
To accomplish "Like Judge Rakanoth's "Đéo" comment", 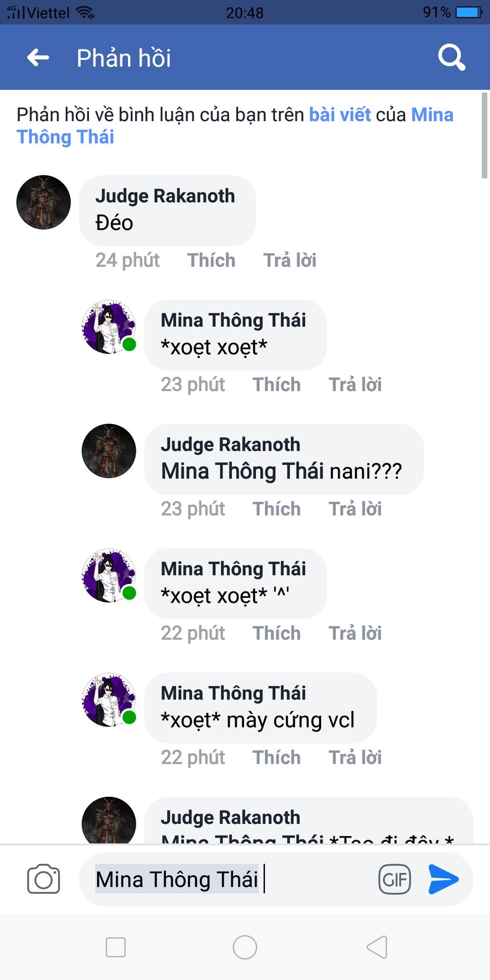I will pos(211,260).
